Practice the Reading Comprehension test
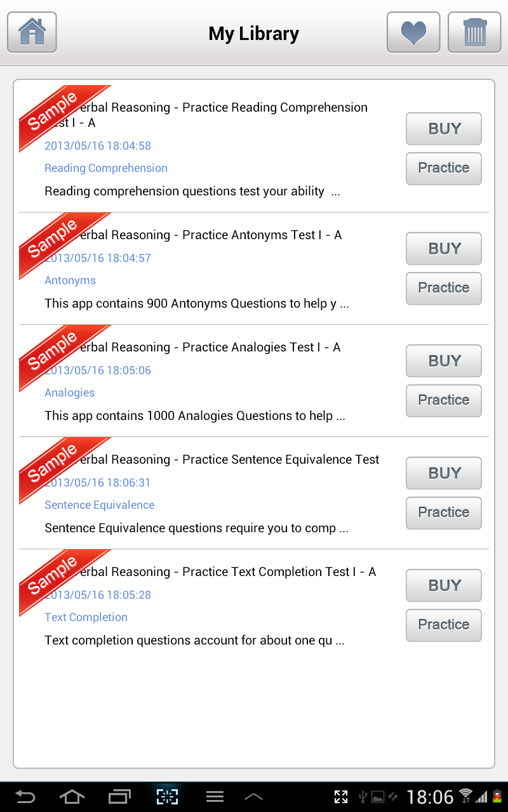This screenshot has height=812, width=508. [444, 168]
